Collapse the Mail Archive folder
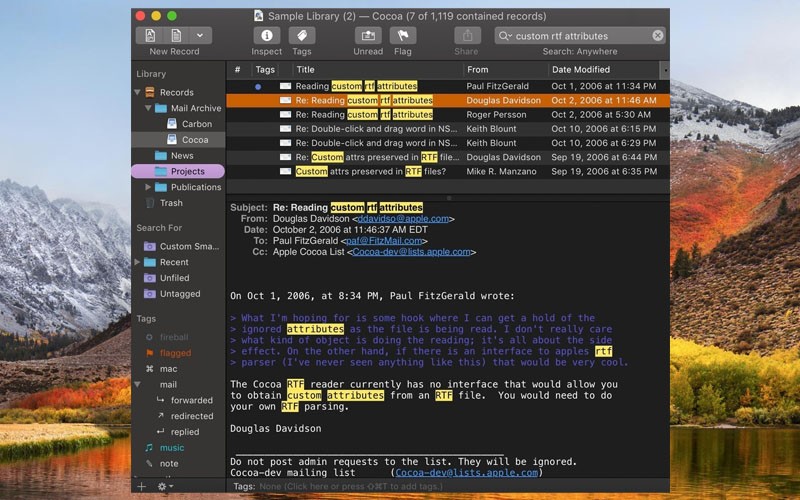 (148, 108)
